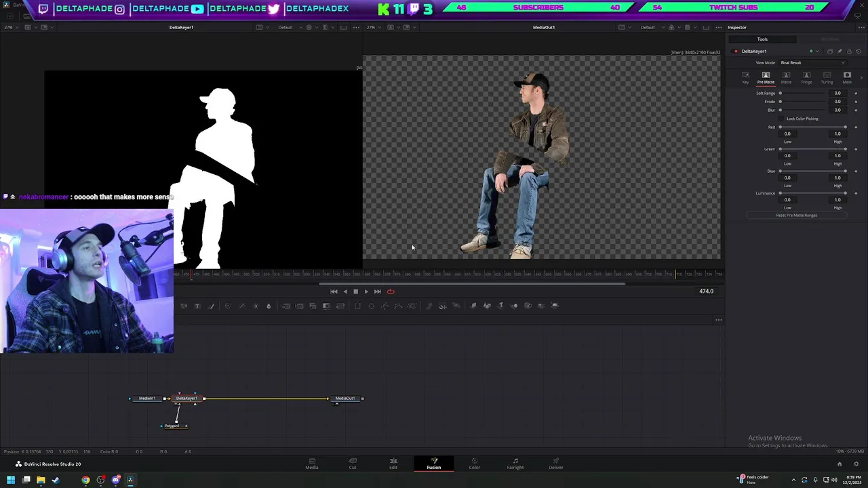Add a Merge tool from toolbar
Screen dimensions: 868x488
tap(285, 306)
